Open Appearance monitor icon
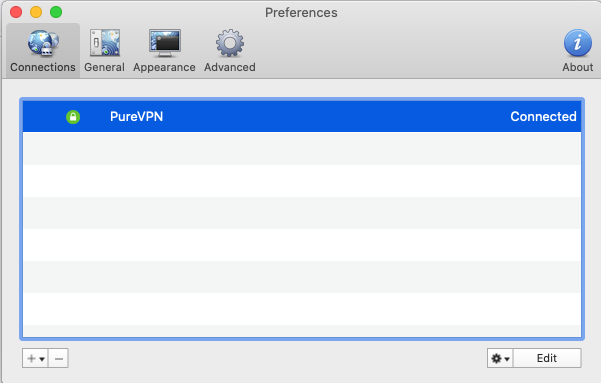Image resolution: width=601 pixels, height=383 pixels. tap(165, 43)
